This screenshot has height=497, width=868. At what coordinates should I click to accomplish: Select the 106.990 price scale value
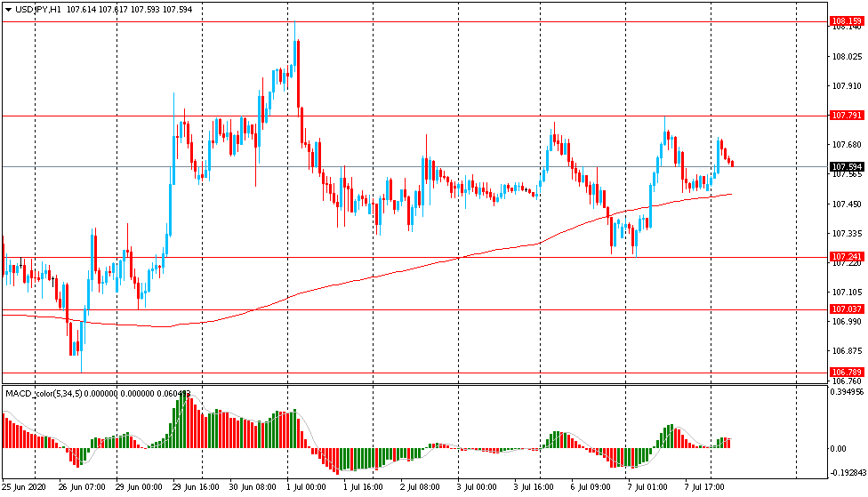847,322
